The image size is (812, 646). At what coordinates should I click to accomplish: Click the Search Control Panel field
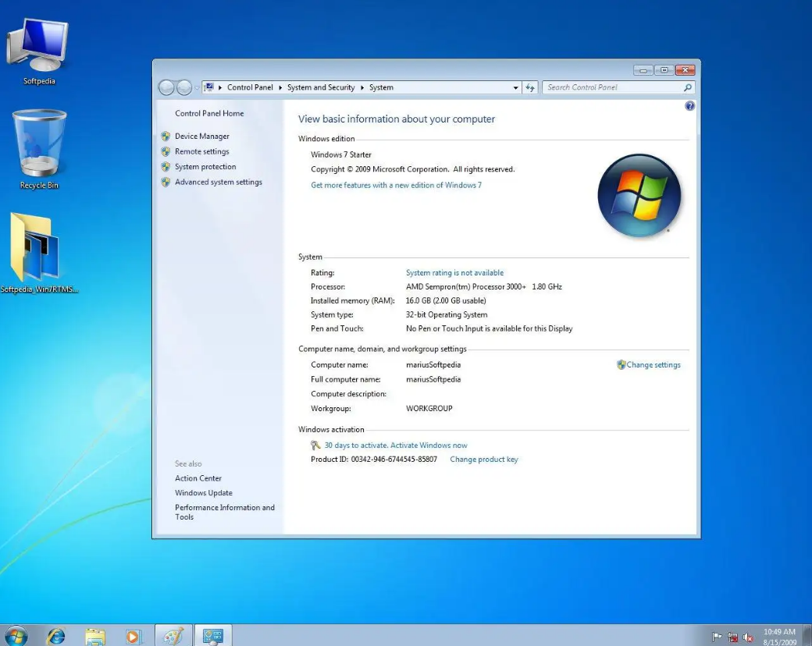(x=619, y=87)
